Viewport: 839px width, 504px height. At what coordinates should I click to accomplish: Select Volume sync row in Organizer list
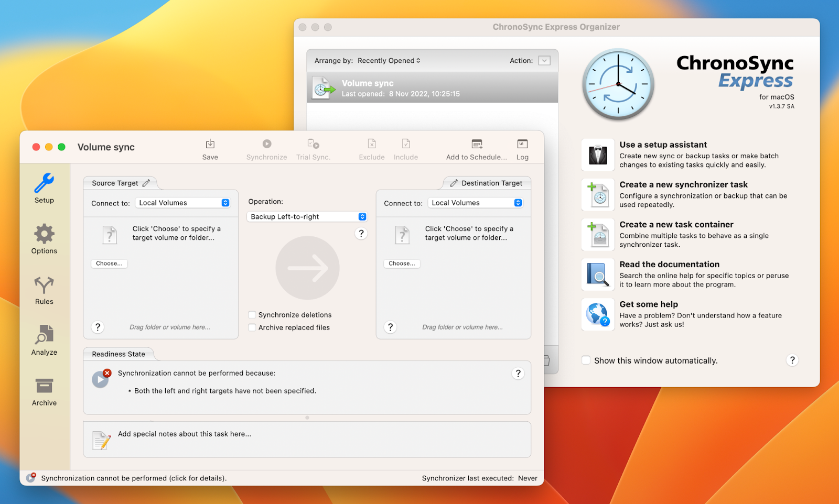(x=432, y=87)
